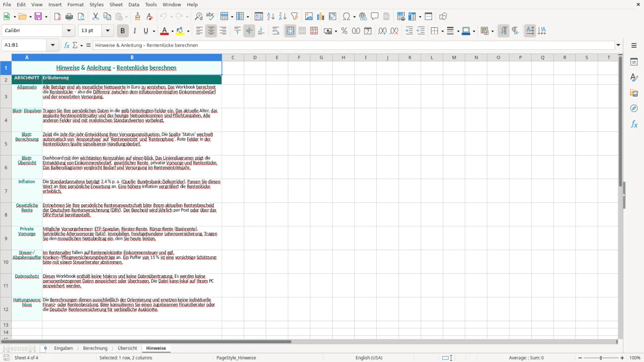Toggle Wrap Text
Image resolution: width=644 pixels, height=362 pixels.
click(276, 31)
